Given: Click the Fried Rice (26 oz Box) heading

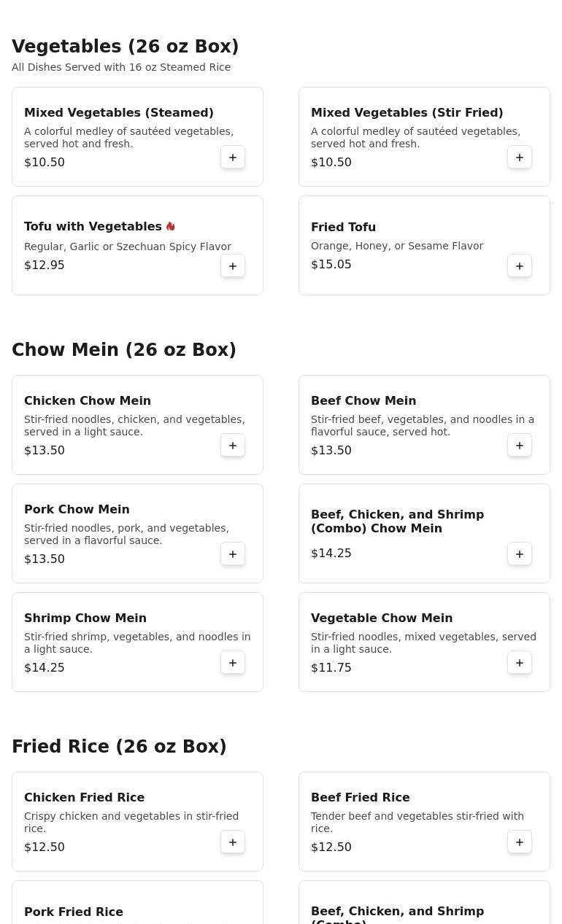Looking at the screenshot, I should pos(119,747).
